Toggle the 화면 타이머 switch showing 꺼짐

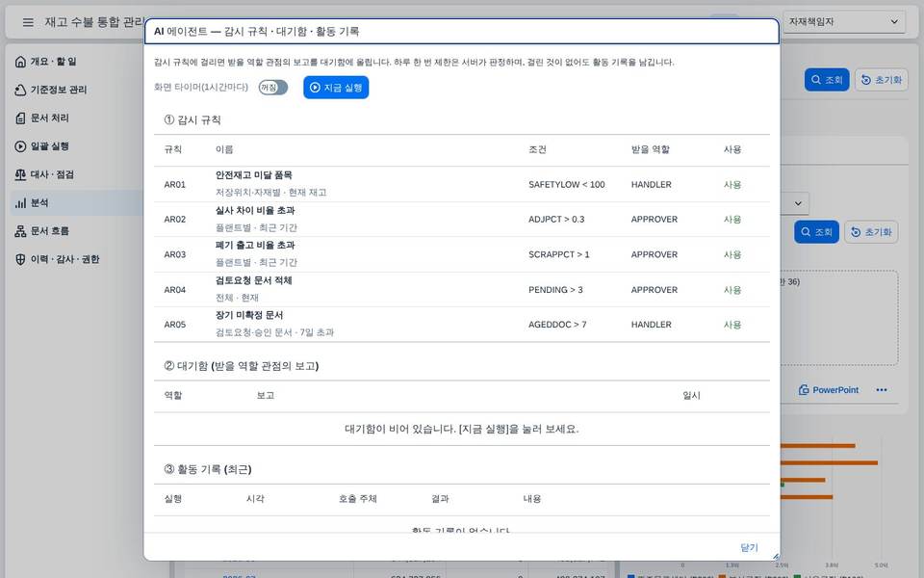pyautogui.click(x=272, y=88)
